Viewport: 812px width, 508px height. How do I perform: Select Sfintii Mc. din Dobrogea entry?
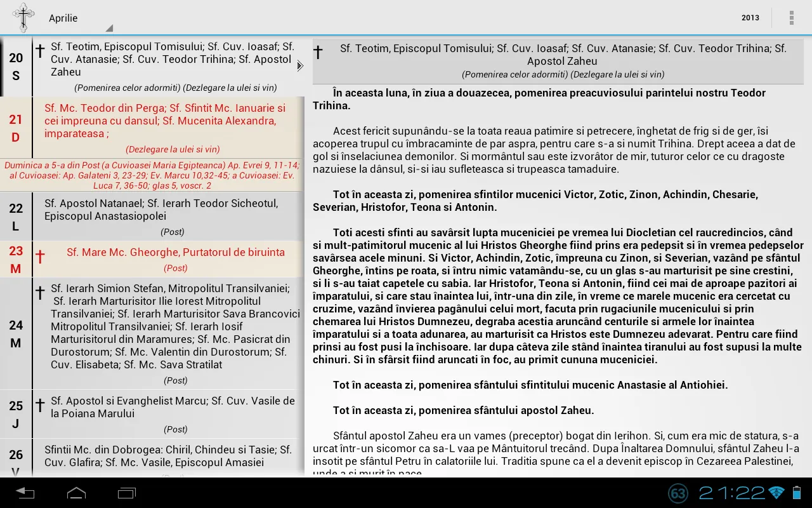(x=152, y=458)
